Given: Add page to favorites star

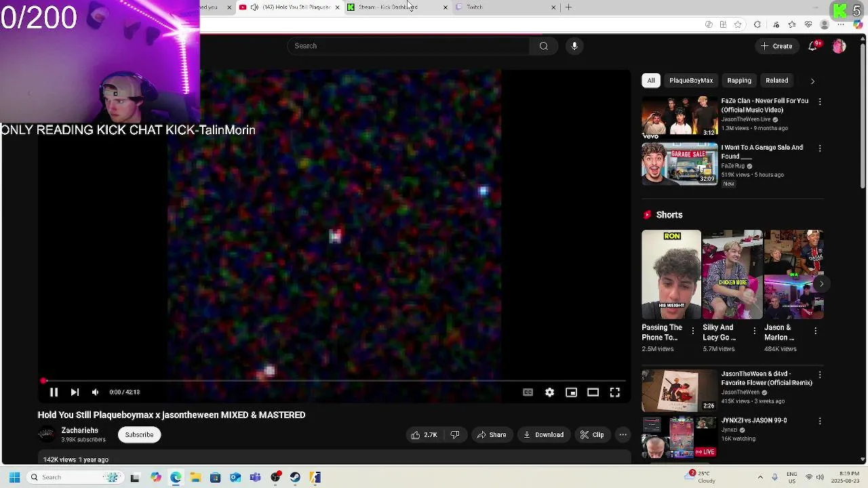Looking at the screenshot, I should click(x=738, y=24).
